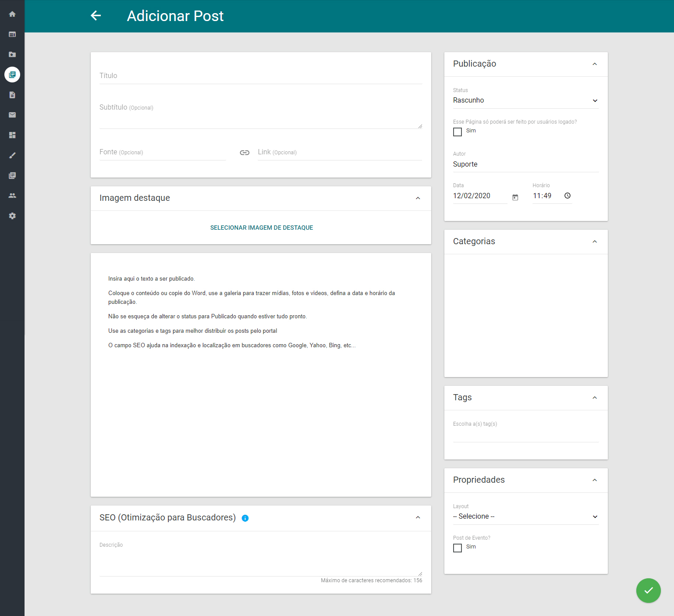Focus the Autor field with Suporte

[x=526, y=164]
